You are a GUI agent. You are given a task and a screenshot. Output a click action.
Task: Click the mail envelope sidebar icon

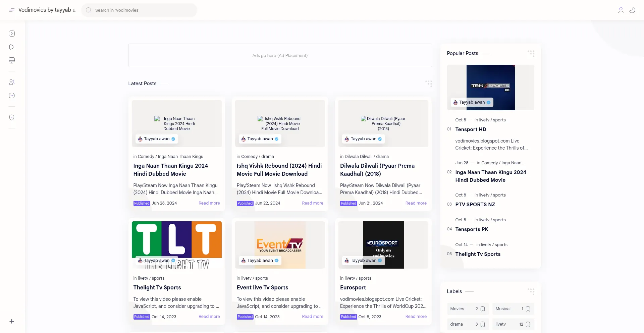coord(12,96)
